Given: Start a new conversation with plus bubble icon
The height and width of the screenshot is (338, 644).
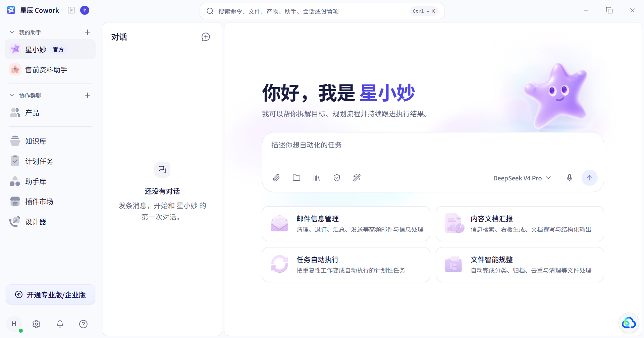Looking at the screenshot, I should tap(206, 37).
